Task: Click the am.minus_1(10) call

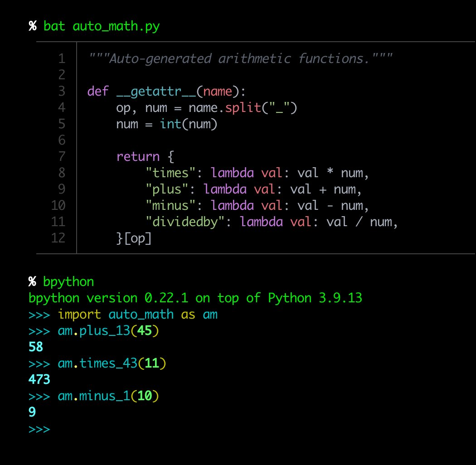Action: coord(109,396)
